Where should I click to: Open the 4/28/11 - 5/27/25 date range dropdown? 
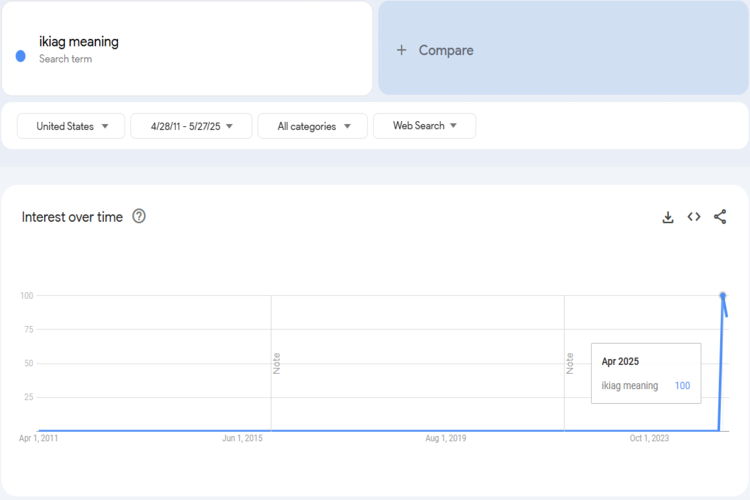tap(191, 126)
